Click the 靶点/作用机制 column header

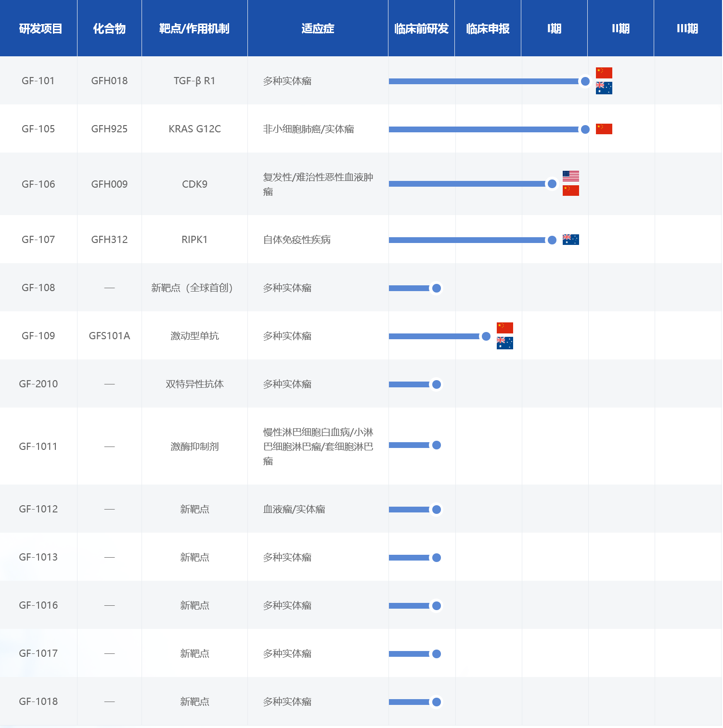[x=194, y=29]
